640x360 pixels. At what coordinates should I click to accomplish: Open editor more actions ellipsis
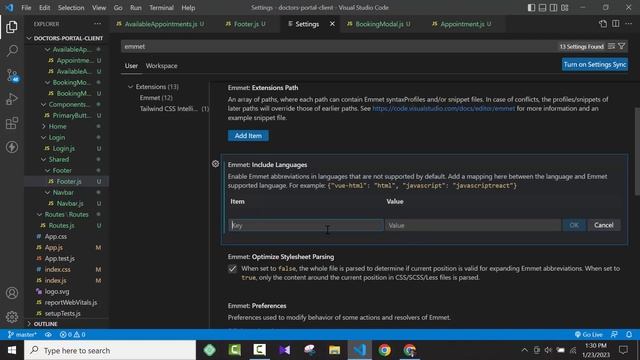(629, 24)
